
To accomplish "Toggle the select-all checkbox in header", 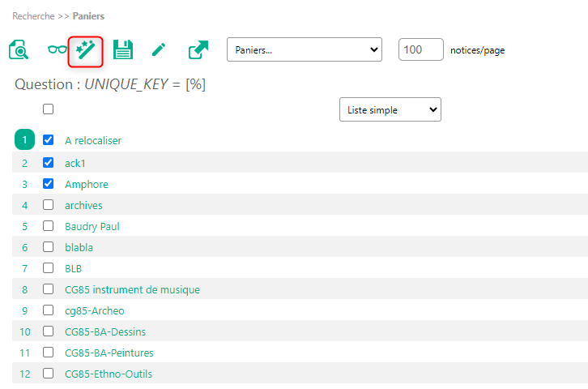I will (48, 109).
